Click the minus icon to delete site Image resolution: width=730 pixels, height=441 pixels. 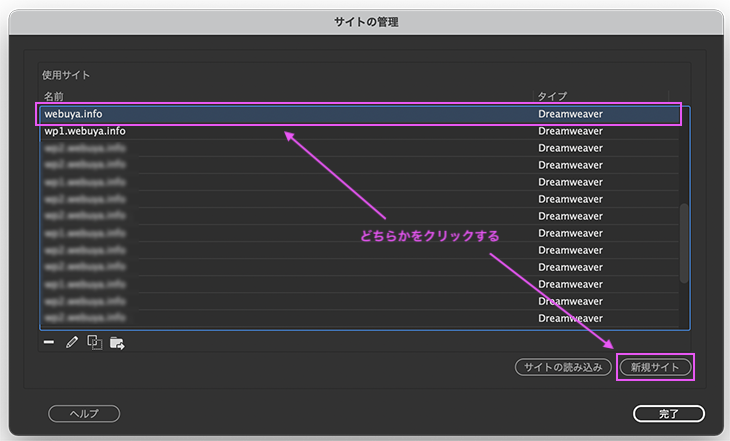coord(49,343)
